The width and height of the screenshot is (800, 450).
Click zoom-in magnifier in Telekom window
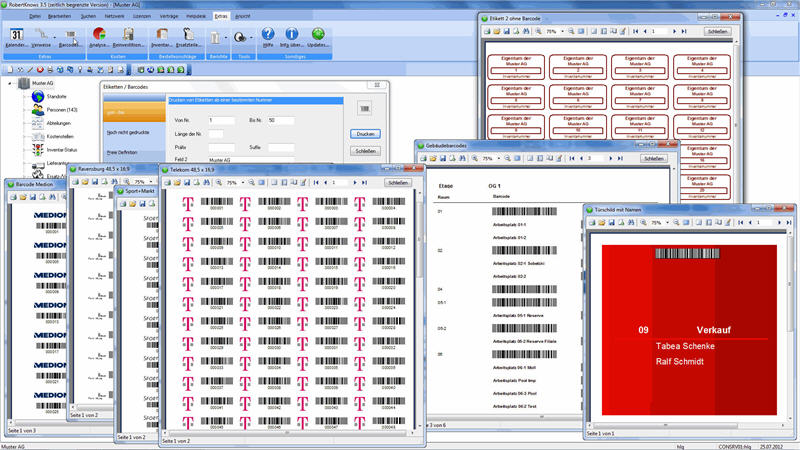coord(219,182)
